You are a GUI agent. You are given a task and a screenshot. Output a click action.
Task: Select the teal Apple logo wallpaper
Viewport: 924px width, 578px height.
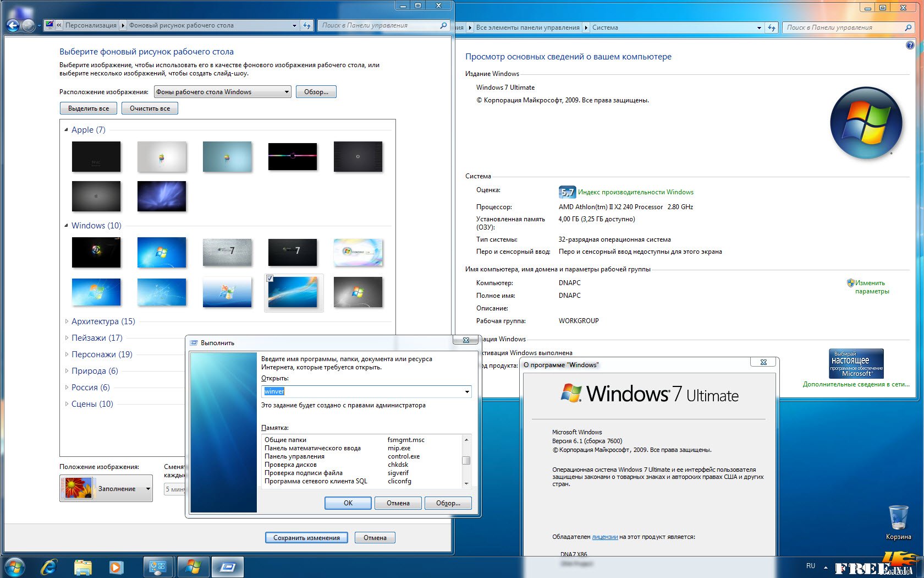click(227, 157)
